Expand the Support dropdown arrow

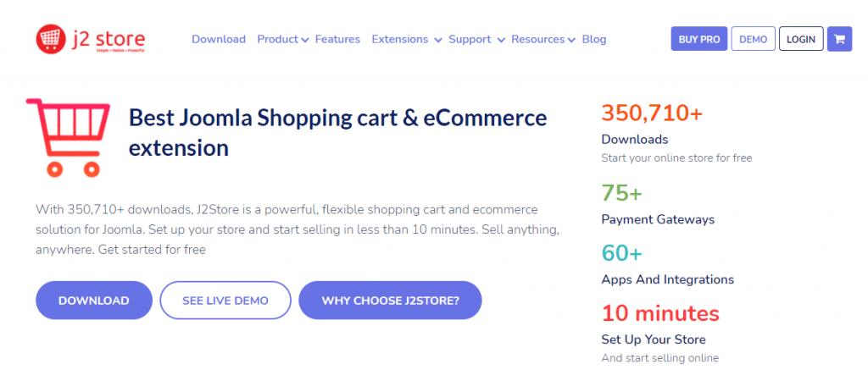[502, 40]
